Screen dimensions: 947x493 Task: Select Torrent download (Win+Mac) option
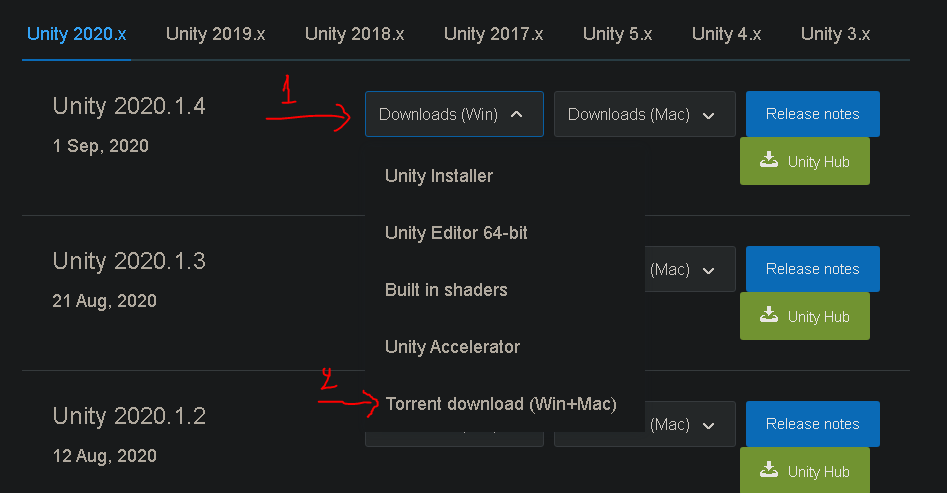(x=501, y=404)
